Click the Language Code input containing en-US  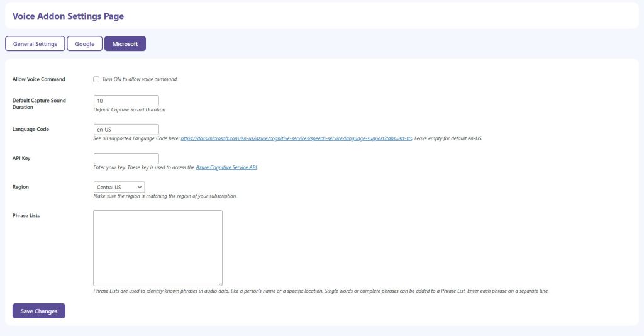(126, 130)
